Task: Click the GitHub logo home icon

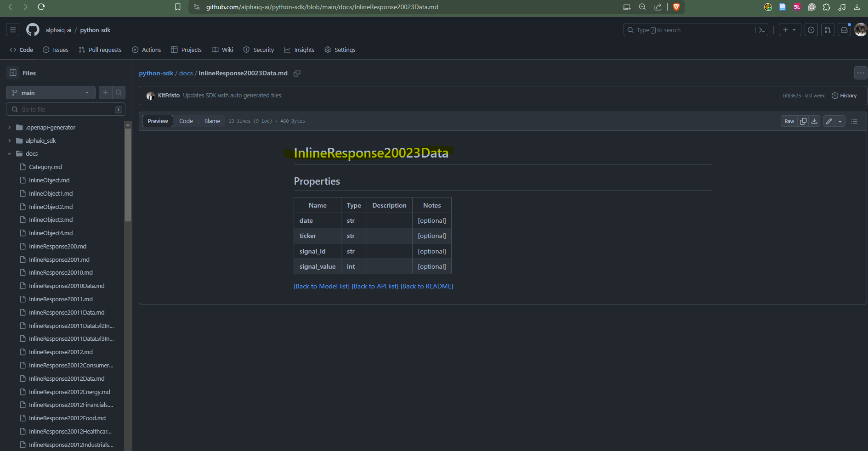Action: (x=33, y=30)
